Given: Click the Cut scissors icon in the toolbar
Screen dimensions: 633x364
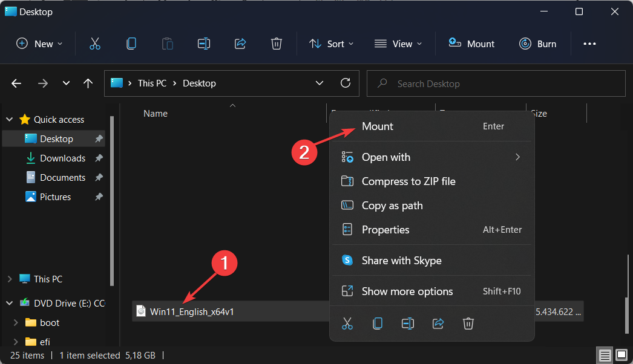Looking at the screenshot, I should coord(94,44).
